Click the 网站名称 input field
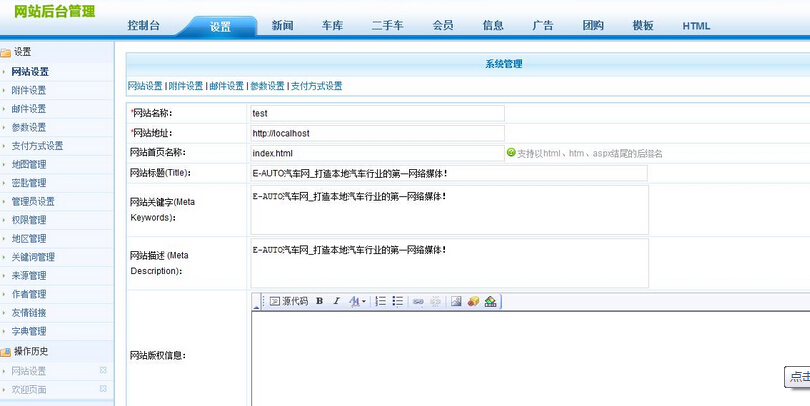 point(376,114)
